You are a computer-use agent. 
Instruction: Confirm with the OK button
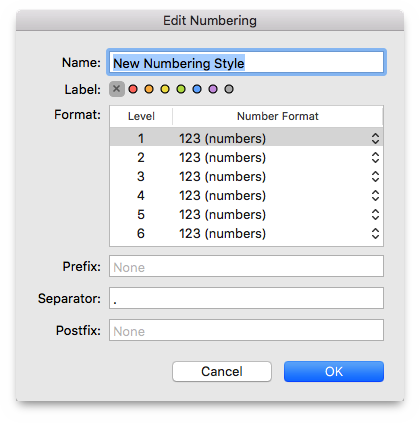(334, 371)
